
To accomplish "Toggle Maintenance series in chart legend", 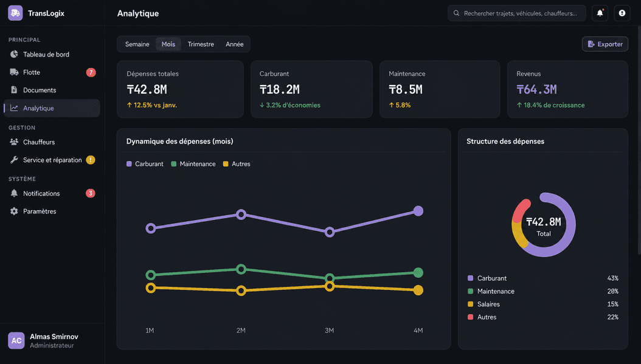I will tap(193, 164).
